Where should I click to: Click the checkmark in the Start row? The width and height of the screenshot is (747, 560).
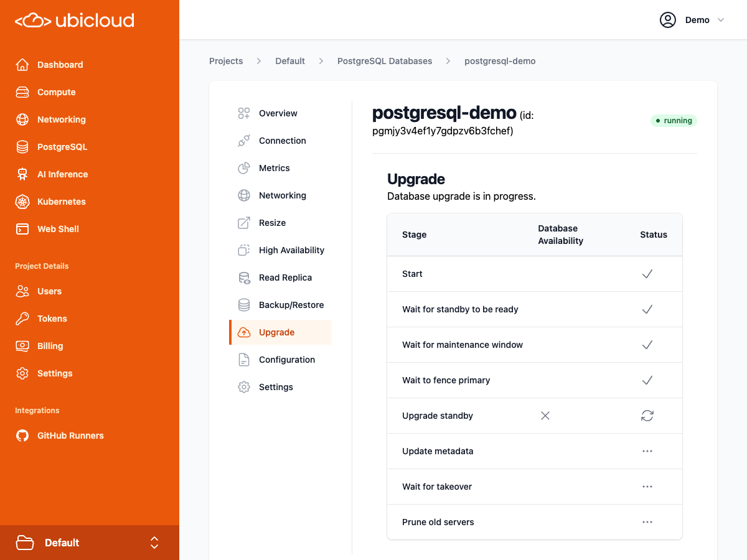coord(647,274)
